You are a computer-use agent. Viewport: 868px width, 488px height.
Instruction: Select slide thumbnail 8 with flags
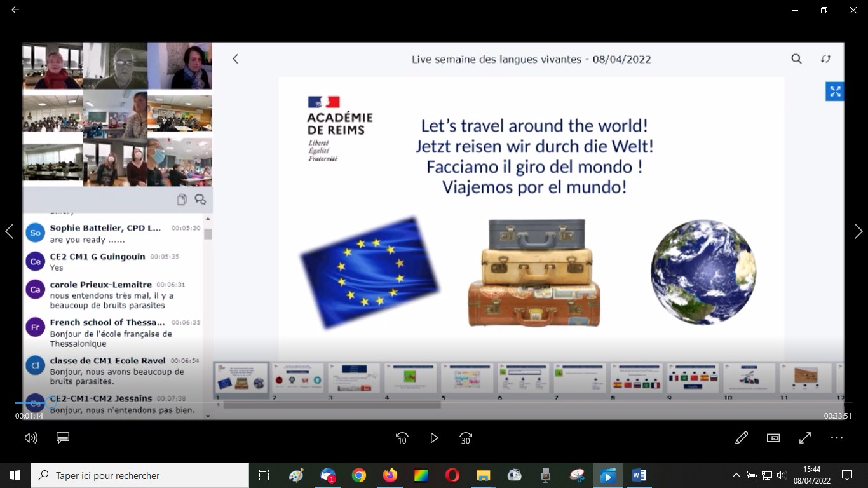(637, 378)
